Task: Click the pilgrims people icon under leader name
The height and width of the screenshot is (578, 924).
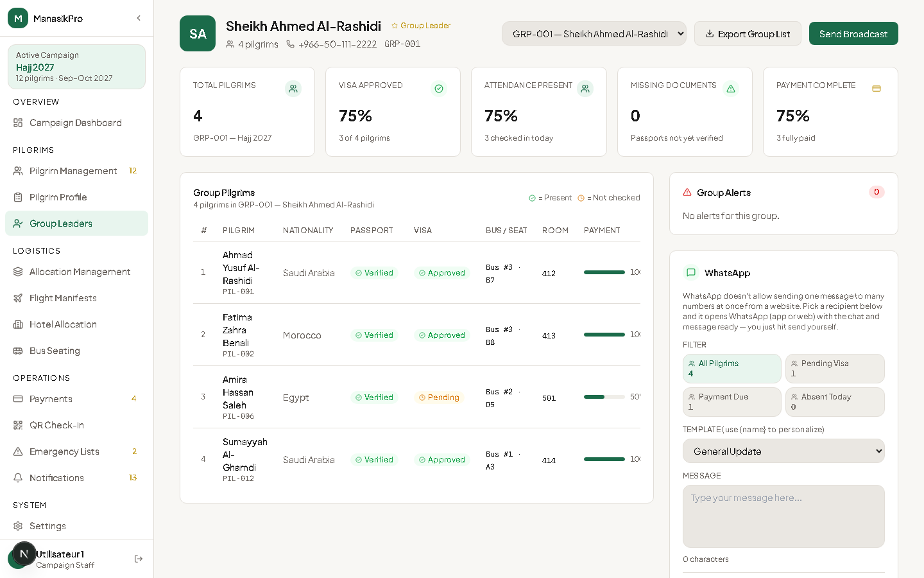Action: pos(230,44)
